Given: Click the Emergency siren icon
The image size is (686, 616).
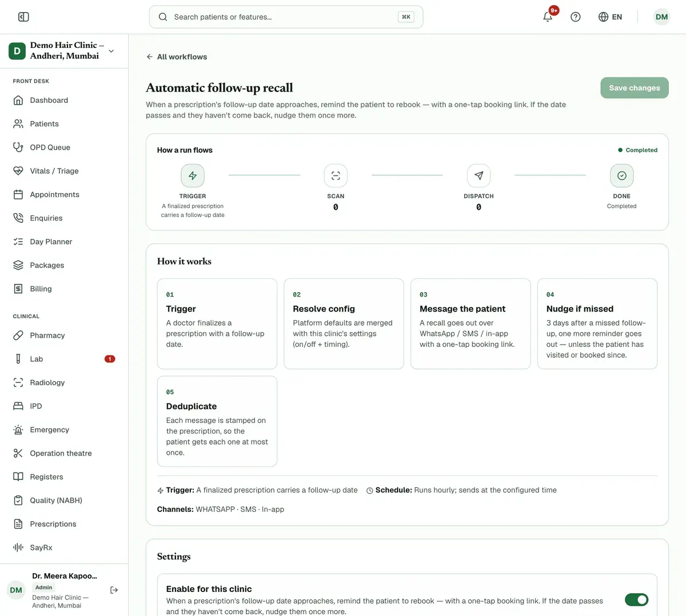Looking at the screenshot, I should tap(18, 430).
